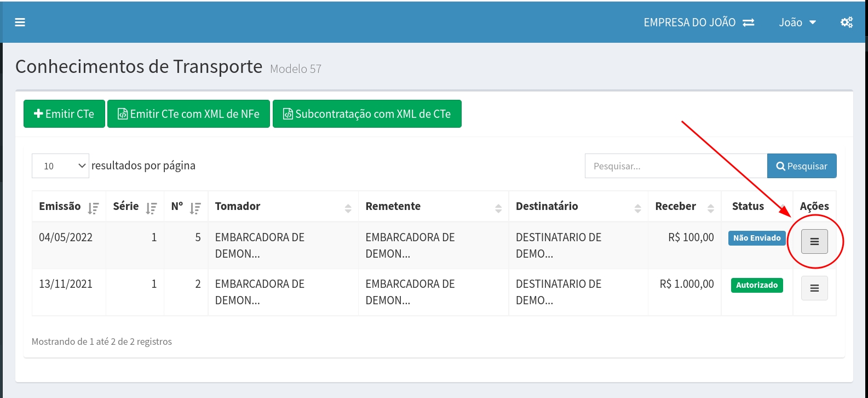
Task: Open actions menu for CTe number 2
Action: tap(814, 288)
